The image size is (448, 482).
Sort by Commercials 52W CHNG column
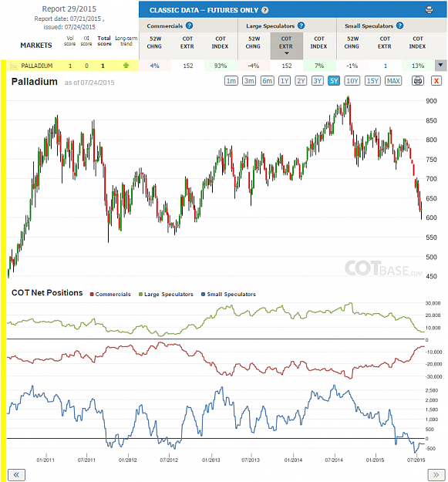[x=154, y=42]
